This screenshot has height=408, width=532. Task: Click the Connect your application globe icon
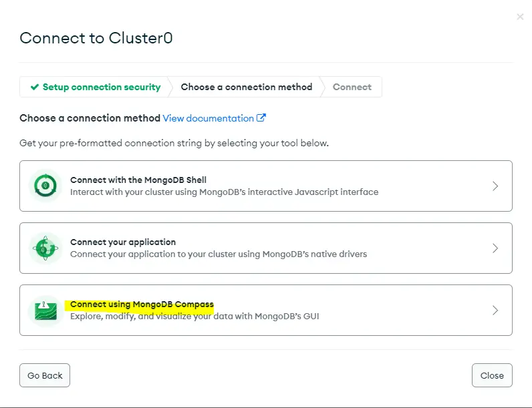coord(45,248)
